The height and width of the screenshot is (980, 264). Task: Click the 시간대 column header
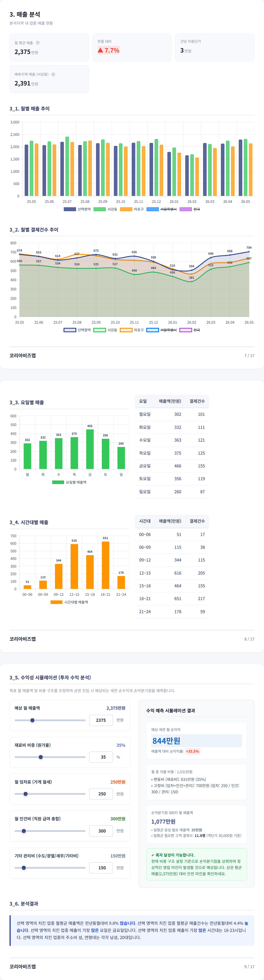pos(145,521)
